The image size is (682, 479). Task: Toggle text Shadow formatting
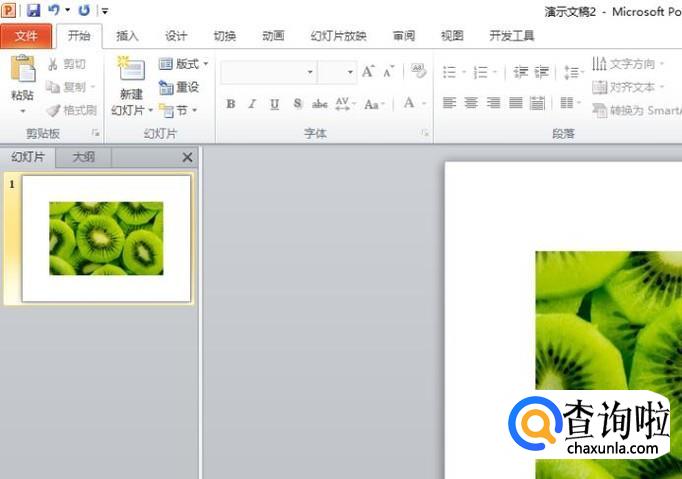pos(298,104)
